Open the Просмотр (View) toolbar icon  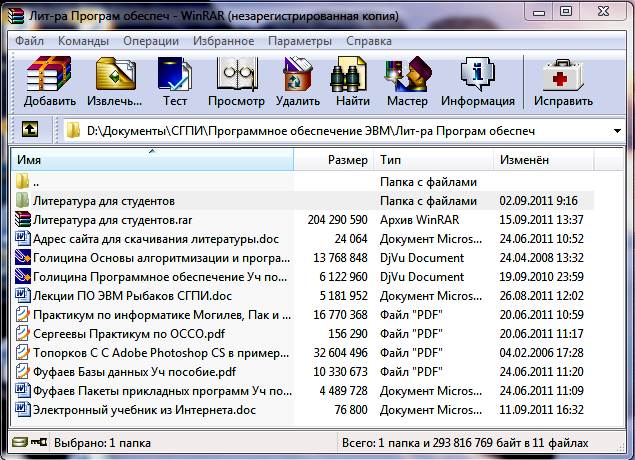(237, 74)
